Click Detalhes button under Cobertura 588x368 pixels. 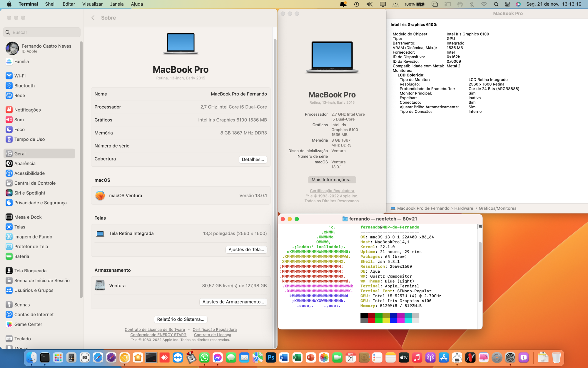[253, 159]
